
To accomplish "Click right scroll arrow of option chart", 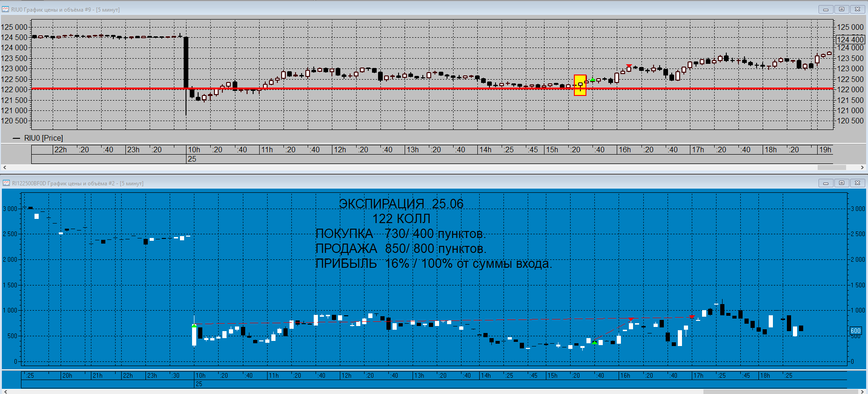I will pos(862,391).
